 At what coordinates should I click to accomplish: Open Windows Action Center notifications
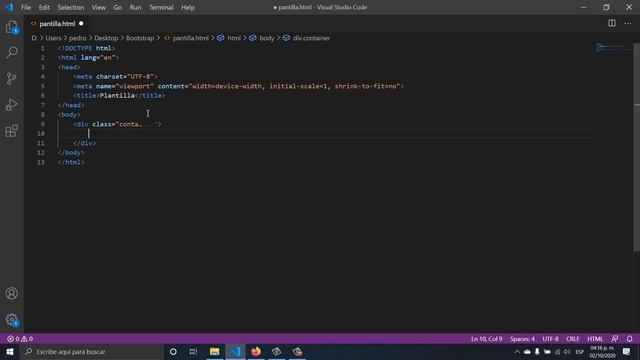[627, 351]
